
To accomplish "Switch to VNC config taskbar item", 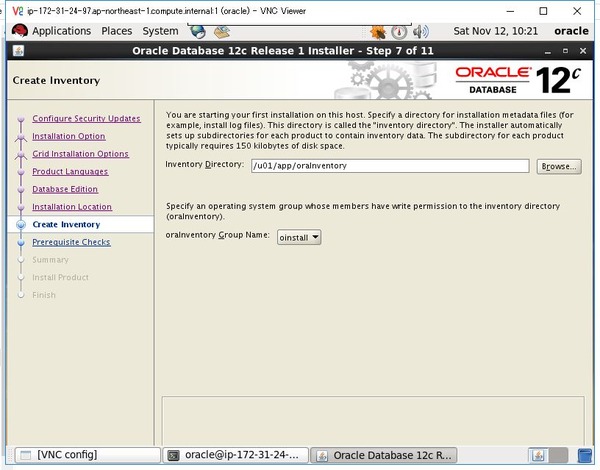I will click(88, 455).
